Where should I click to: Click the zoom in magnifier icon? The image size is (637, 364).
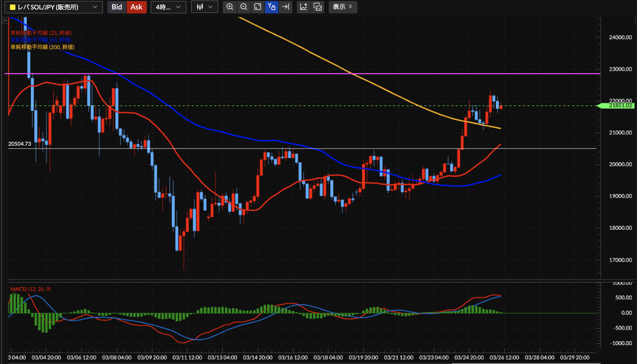pyautogui.click(x=230, y=7)
